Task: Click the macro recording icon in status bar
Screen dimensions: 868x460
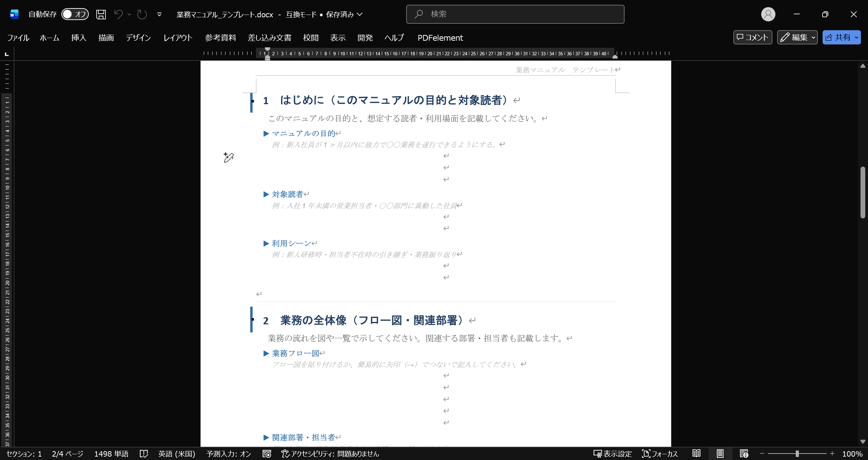Action: pos(267,454)
